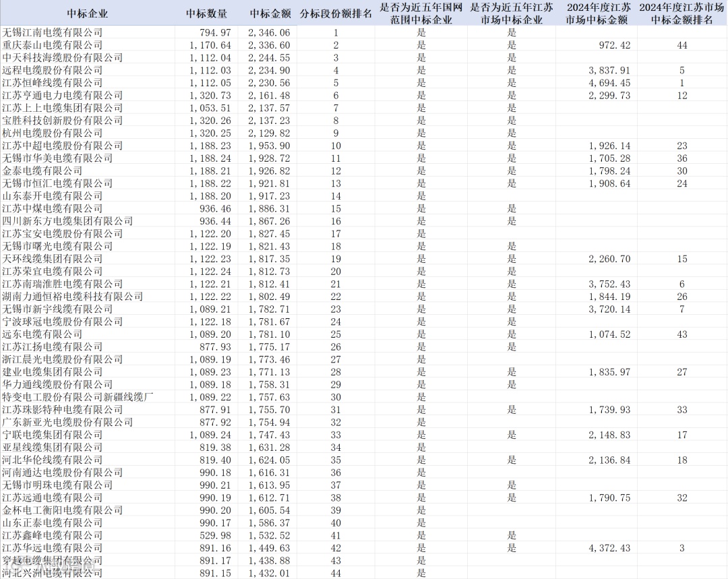728x579 pixels.
Task: Click the cell 宁波球冠电缆股份有限公司
Action: [x=63, y=322]
